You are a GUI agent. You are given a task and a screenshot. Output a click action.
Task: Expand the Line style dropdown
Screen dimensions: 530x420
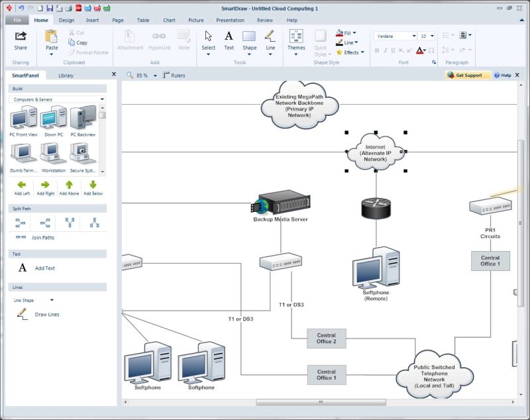pyautogui.click(x=356, y=42)
